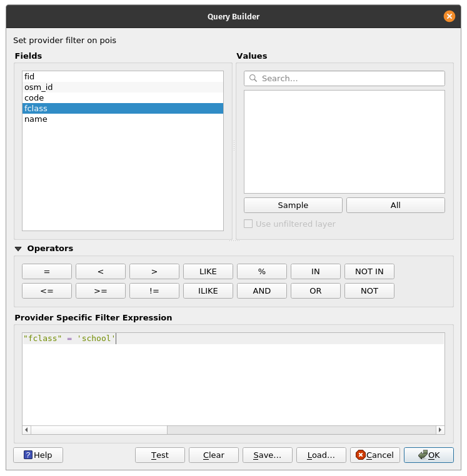Cancel the Query Builder dialog
Image resolution: width=467 pixels, height=476 pixels.
click(375, 455)
